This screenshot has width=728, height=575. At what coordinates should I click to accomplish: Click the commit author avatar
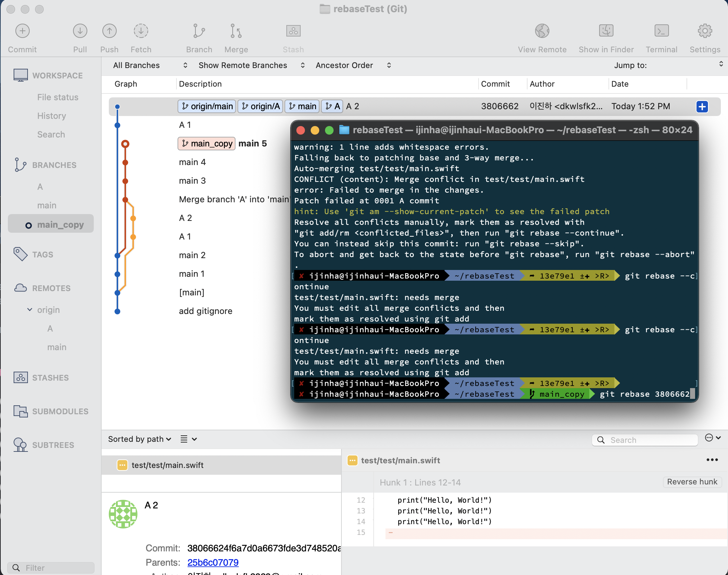(x=123, y=514)
